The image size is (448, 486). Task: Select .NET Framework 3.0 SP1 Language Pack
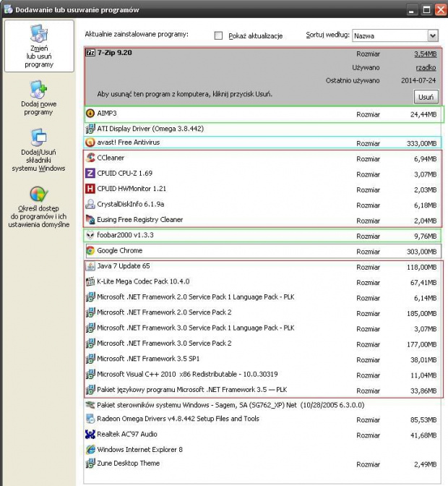pyautogui.click(x=263, y=328)
